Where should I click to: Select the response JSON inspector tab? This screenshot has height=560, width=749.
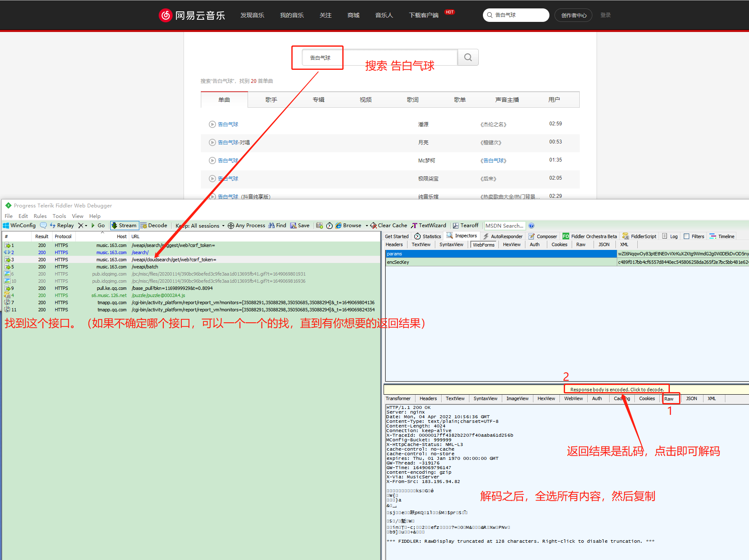tap(691, 398)
